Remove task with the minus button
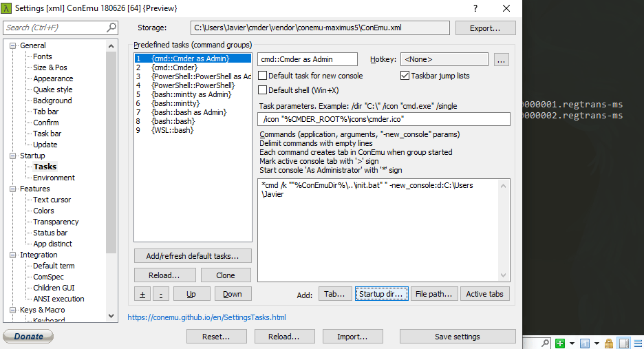The height and width of the screenshot is (349, 644). (161, 295)
